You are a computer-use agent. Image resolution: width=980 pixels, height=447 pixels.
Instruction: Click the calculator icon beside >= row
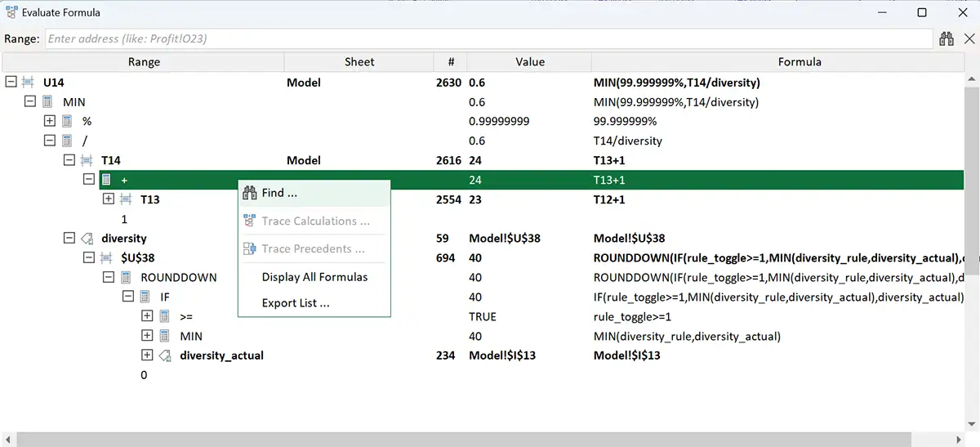point(165,316)
